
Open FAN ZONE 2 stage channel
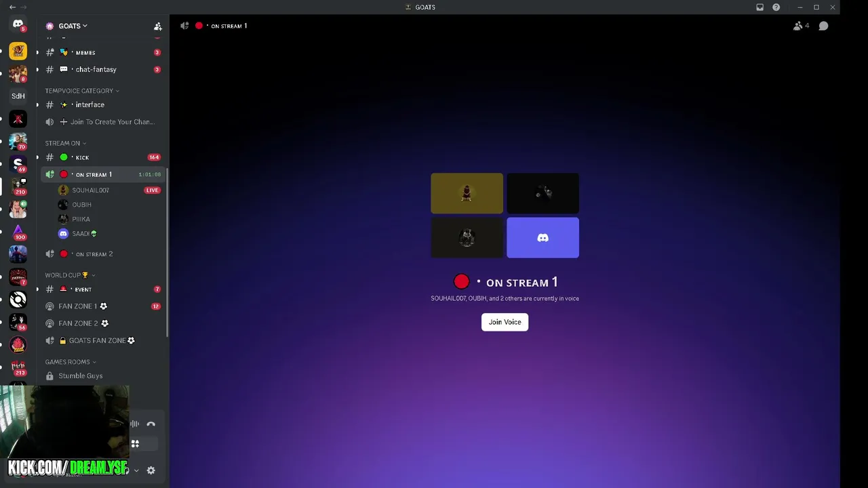(102, 323)
